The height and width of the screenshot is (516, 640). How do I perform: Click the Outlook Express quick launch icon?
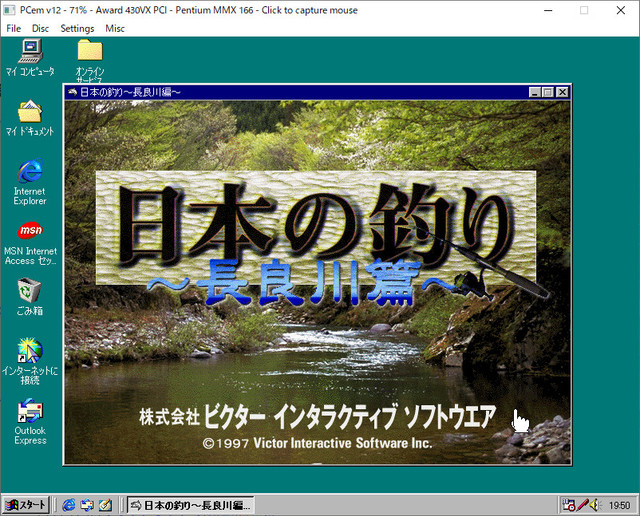(87, 505)
